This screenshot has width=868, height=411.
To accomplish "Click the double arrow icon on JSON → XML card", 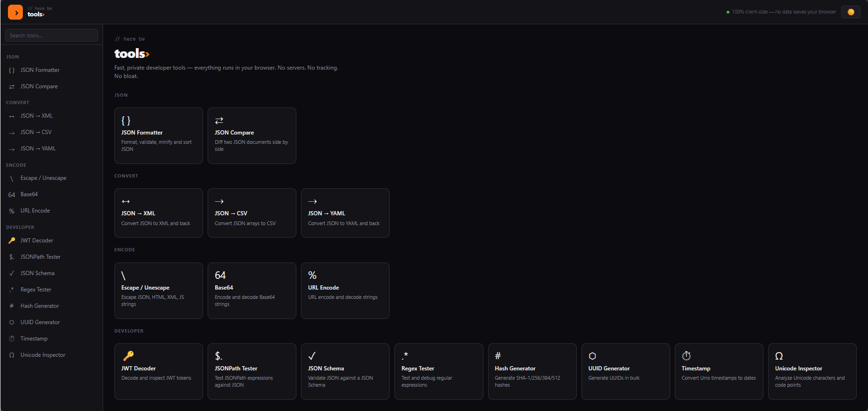I will (x=126, y=201).
